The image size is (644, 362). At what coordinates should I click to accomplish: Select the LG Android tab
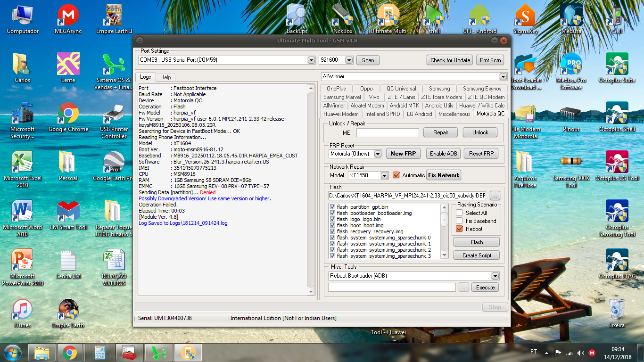tap(420, 114)
